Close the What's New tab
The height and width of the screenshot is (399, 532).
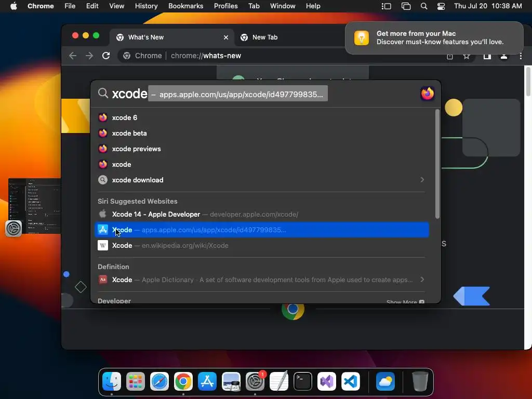(226, 37)
